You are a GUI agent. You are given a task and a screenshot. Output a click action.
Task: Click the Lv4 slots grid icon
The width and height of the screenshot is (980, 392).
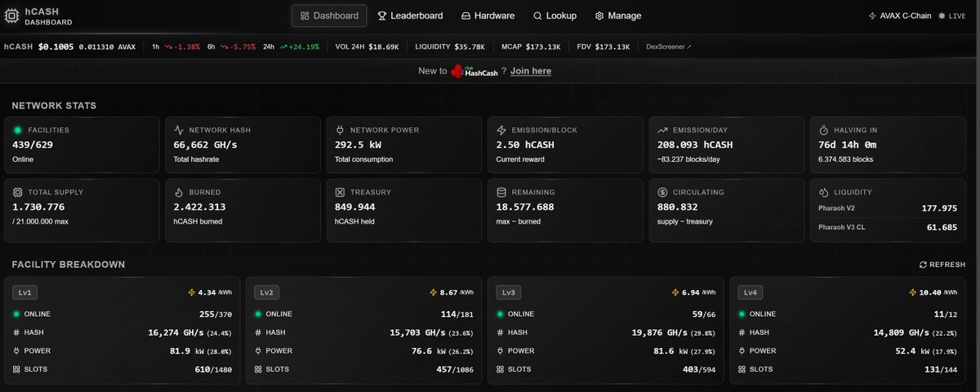742,370
